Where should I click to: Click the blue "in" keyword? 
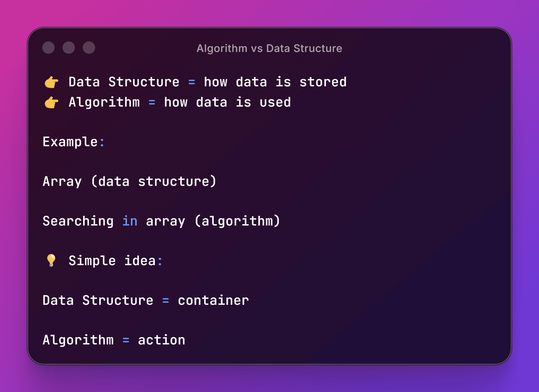[x=130, y=221]
